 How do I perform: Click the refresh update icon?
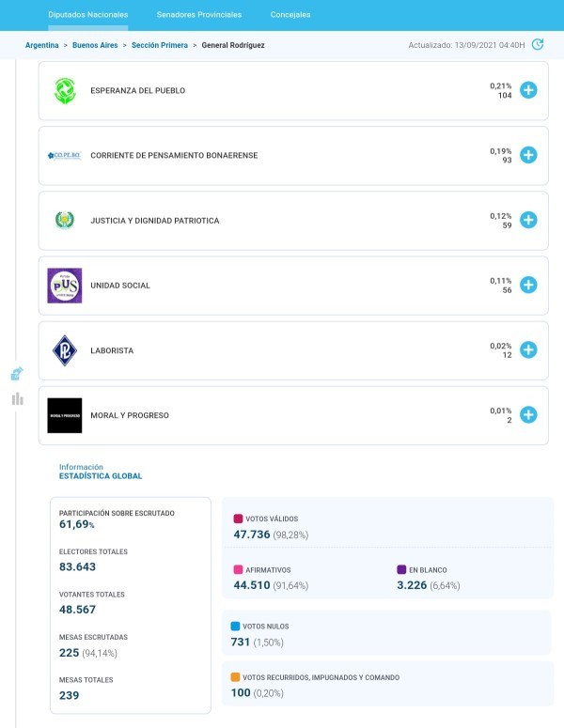[x=538, y=44]
